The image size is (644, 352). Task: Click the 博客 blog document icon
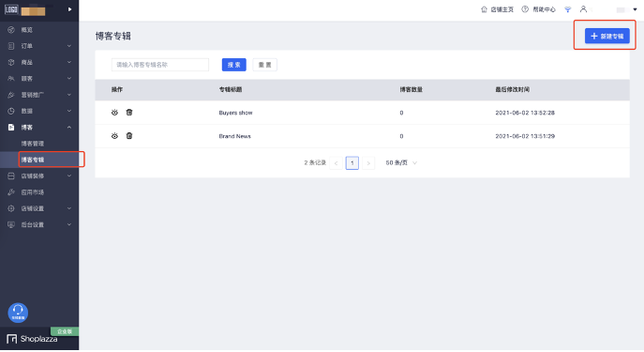pyautogui.click(x=11, y=127)
